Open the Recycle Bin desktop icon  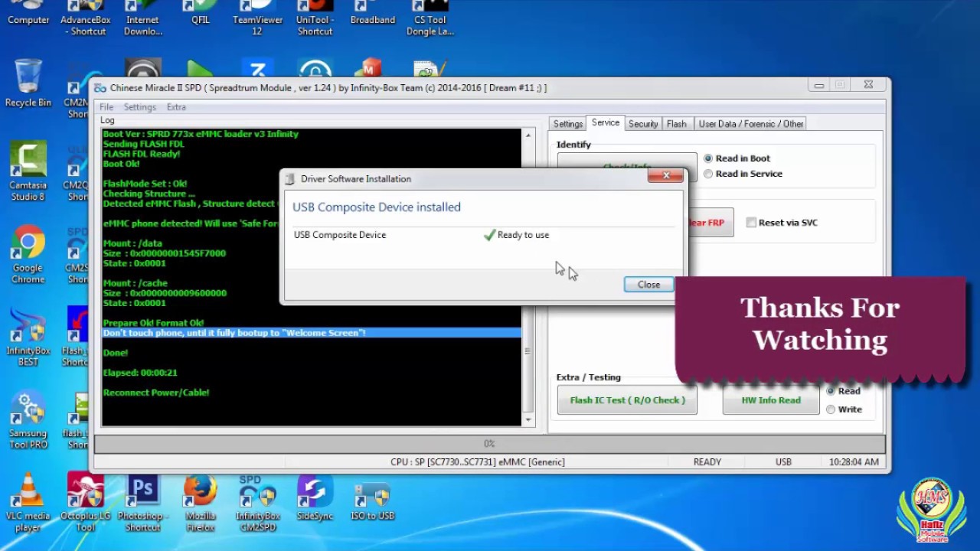click(x=28, y=83)
